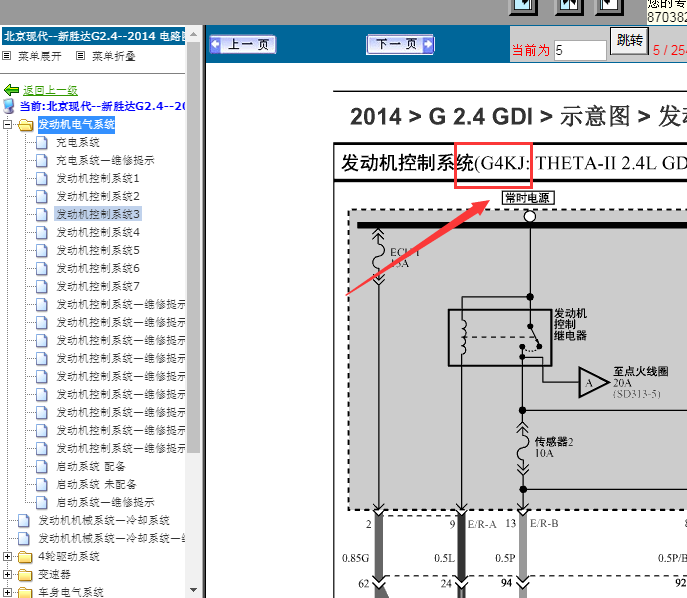687x598 pixels.
Task: Click the page icon beside 发动机控制系统4
Action: coord(42,232)
